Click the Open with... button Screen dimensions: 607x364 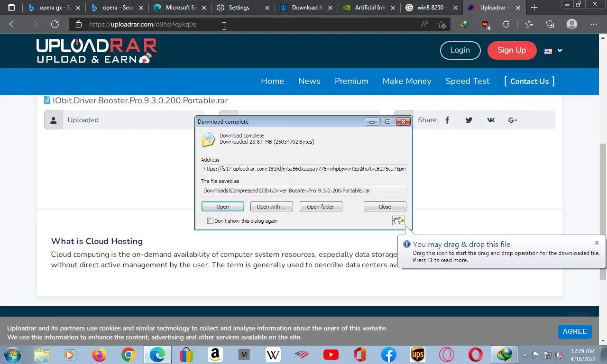(271, 207)
